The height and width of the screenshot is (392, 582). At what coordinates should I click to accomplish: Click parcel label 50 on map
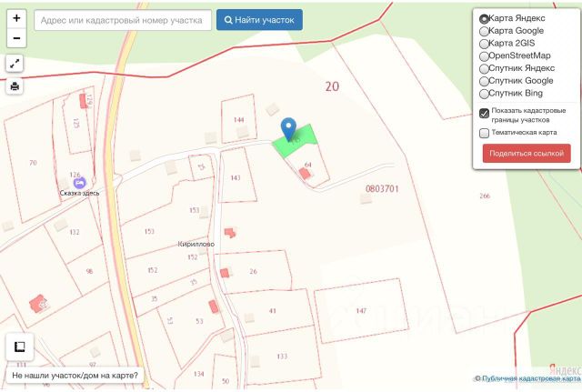point(226,381)
